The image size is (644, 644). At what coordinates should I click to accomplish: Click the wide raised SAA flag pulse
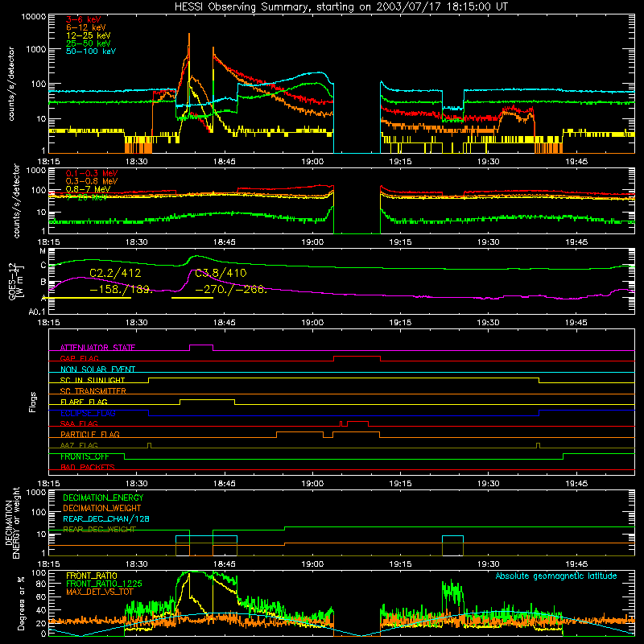(x=357, y=422)
